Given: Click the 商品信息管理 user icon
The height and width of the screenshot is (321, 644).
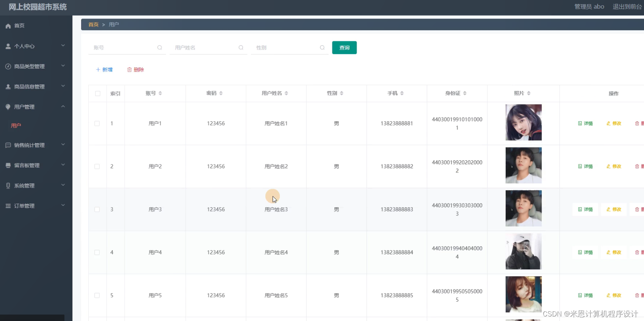Looking at the screenshot, I should click(8, 87).
